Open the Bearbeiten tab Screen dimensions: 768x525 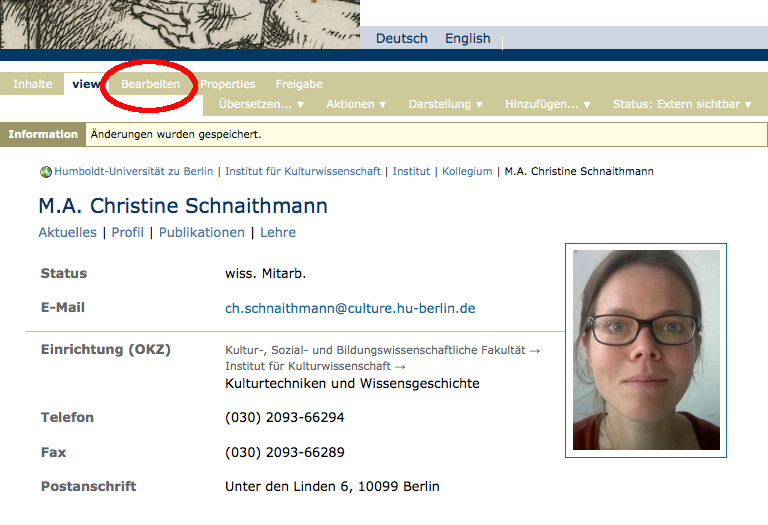click(150, 84)
